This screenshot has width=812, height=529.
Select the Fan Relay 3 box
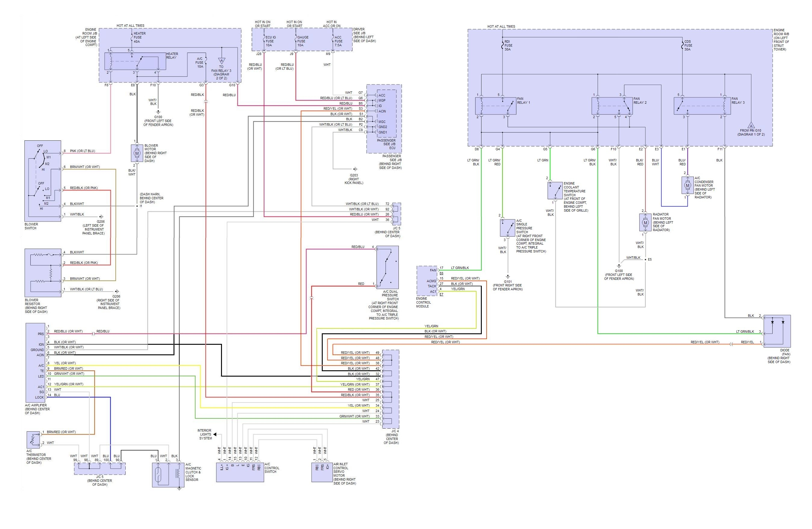click(x=702, y=106)
